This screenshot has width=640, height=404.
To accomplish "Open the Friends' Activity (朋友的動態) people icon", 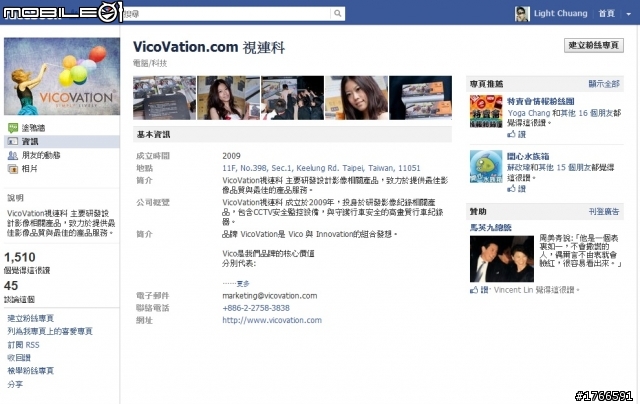I will pos(13,155).
